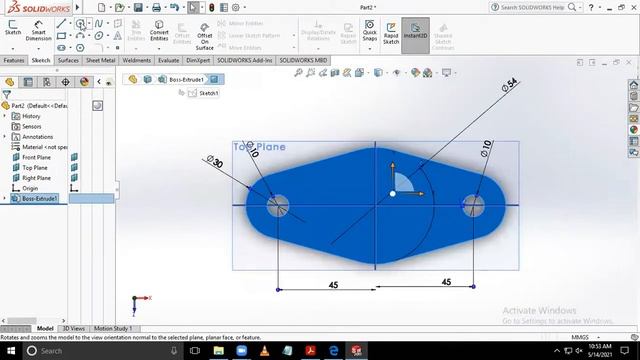Select the Text sketch tool
Screen dimensions: 640x360
click(x=118, y=36)
